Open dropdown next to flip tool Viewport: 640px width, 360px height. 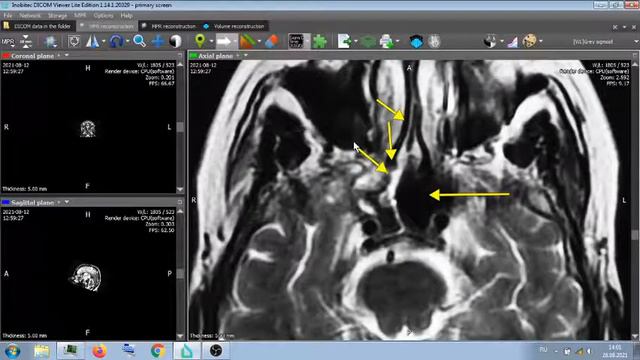(x=104, y=41)
